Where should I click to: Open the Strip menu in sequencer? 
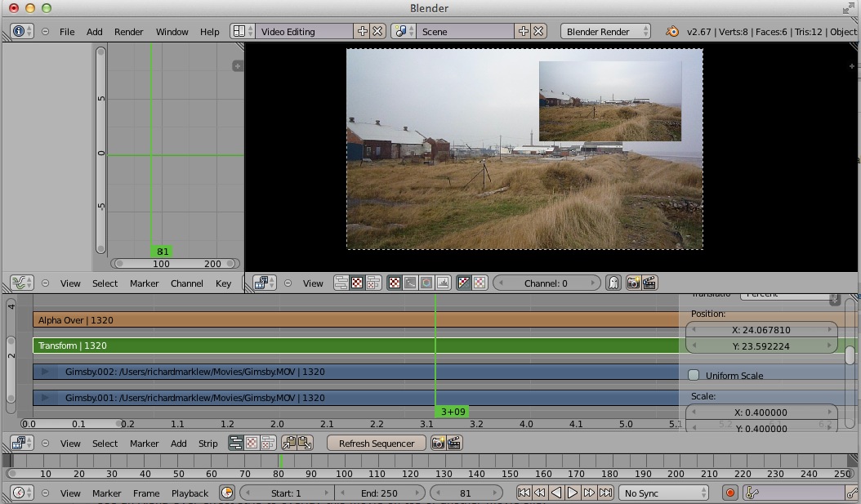click(208, 443)
